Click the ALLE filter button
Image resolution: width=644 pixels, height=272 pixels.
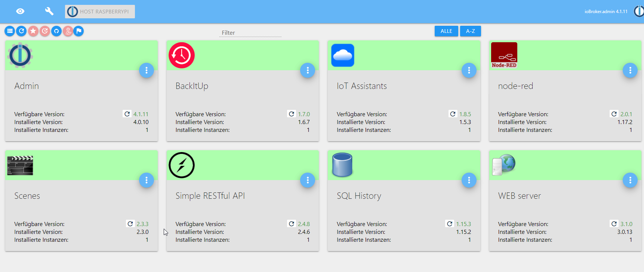pyautogui.click(x=446, y=31)
